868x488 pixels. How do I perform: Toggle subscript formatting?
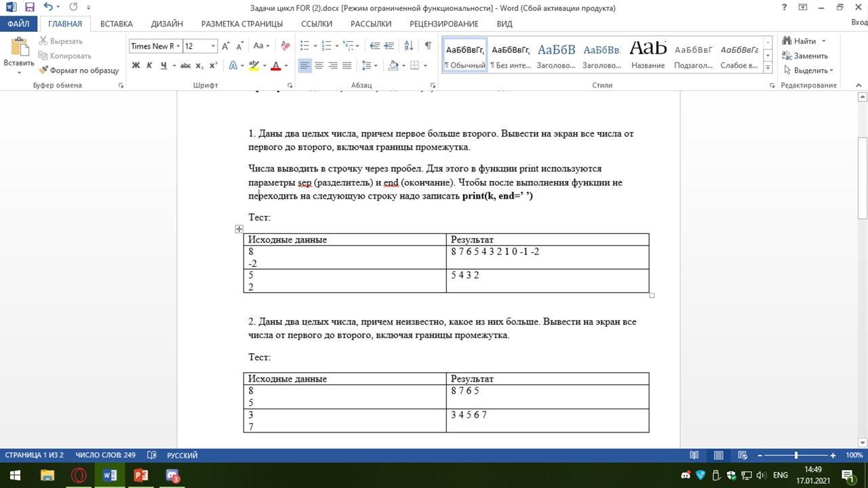click(x=199, y=66)
